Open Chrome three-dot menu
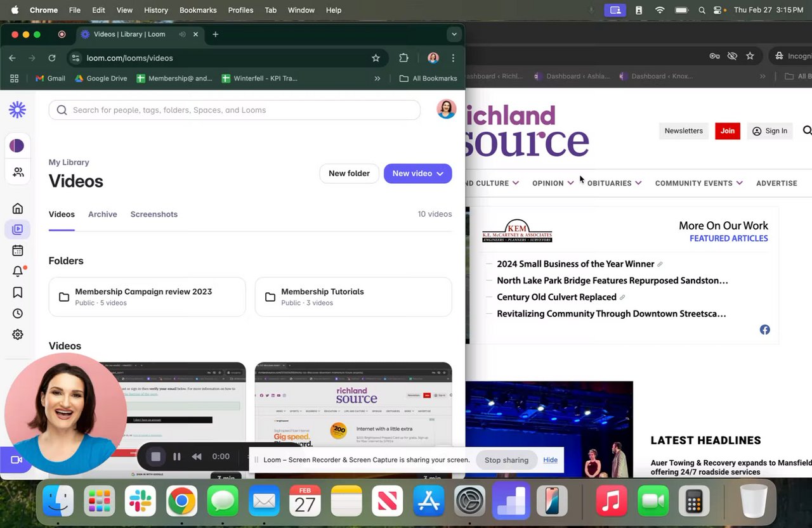The image size is (812, 528). click(453, 58)
